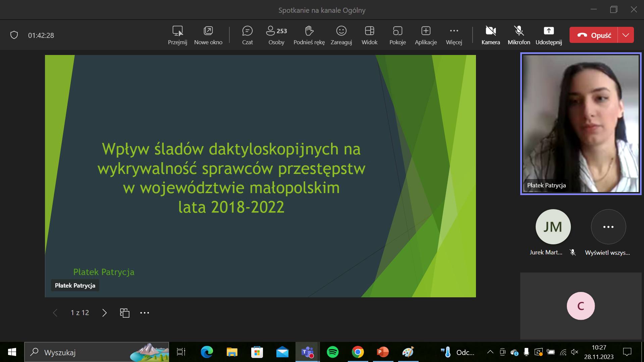644x362 pixels.
Task: Open the Więcej more actions menu
Action: pyautogui.click(x=454, y=35)
